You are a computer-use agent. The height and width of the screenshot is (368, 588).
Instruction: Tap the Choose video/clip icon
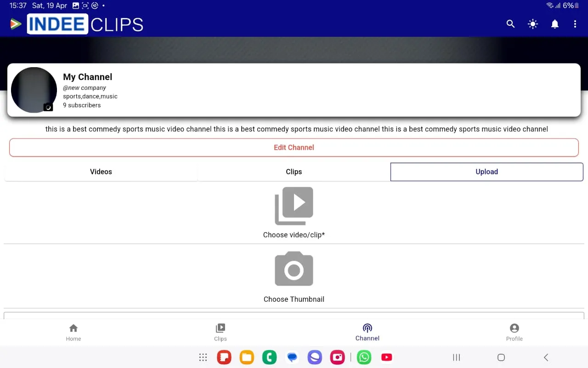[294, 206]
